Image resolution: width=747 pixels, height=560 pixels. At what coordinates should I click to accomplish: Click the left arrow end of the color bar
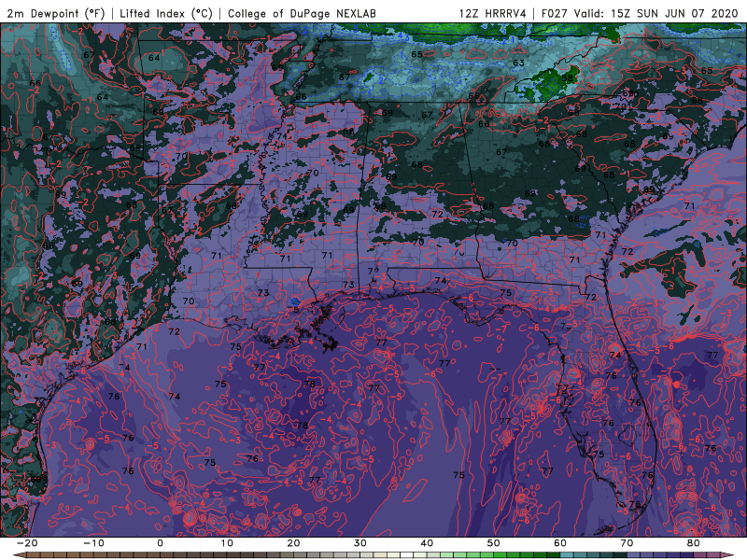point(20,554)
